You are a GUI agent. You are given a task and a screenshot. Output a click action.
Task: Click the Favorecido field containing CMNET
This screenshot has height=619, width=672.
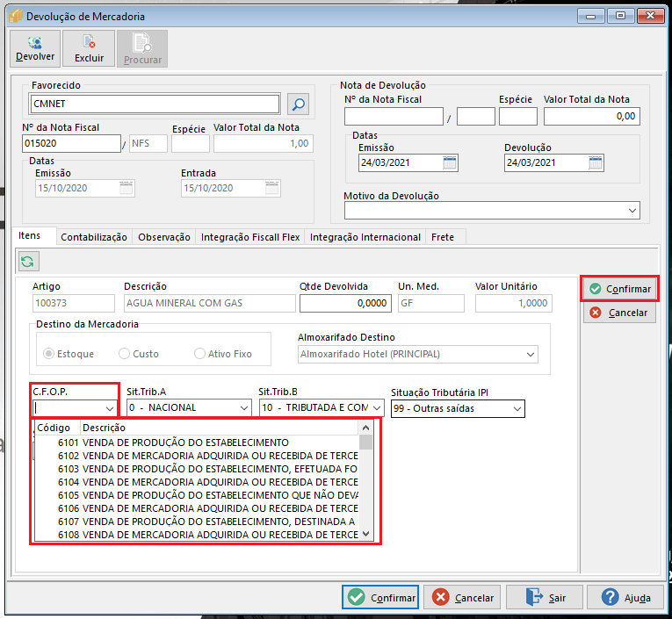[x=155, y=104]
